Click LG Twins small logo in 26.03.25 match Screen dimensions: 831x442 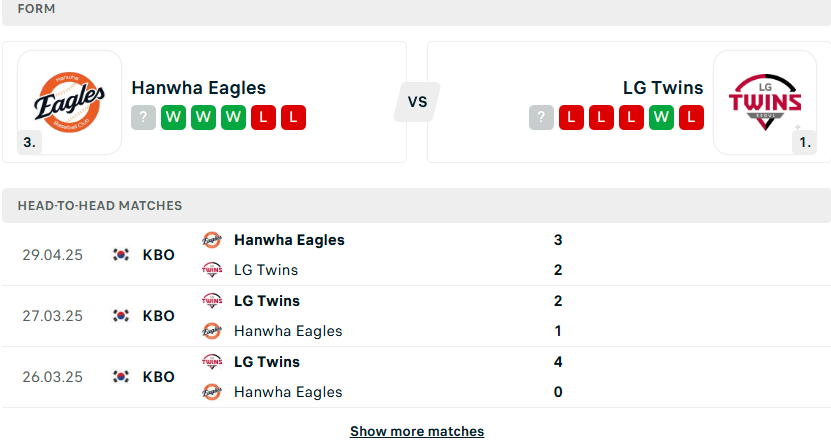click(x=212, y=362)
